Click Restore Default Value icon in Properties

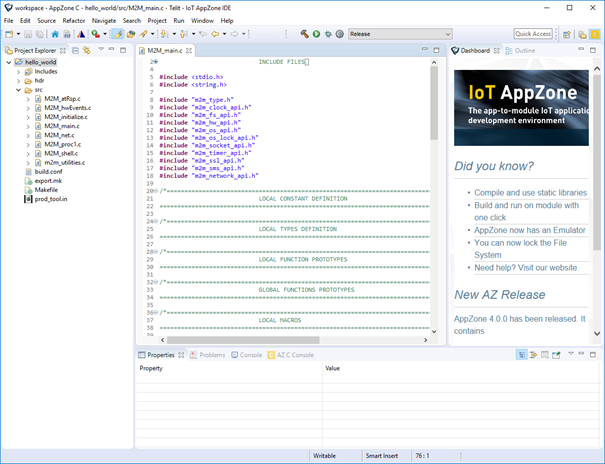click(544, 355)
